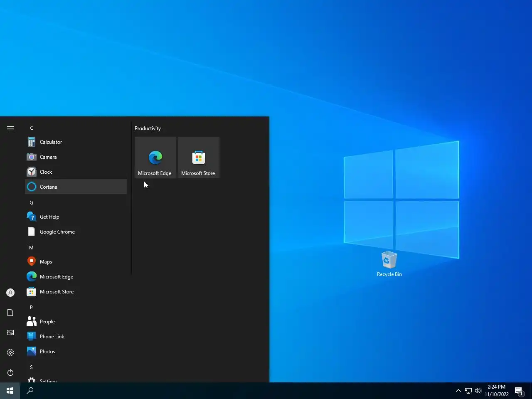Launch Google Chrome from the list
Screen dimensions: 532x399
(x=76, y=232)
